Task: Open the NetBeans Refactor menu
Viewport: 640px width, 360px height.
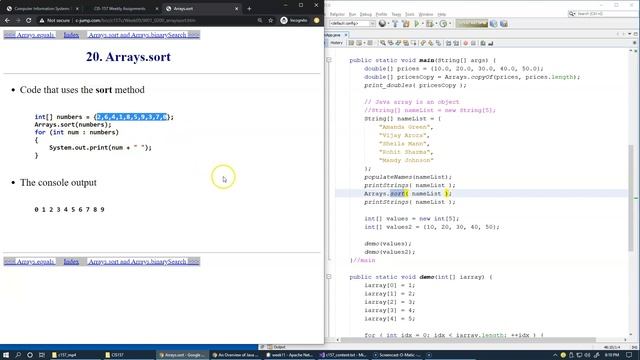Action: [337, 14]
